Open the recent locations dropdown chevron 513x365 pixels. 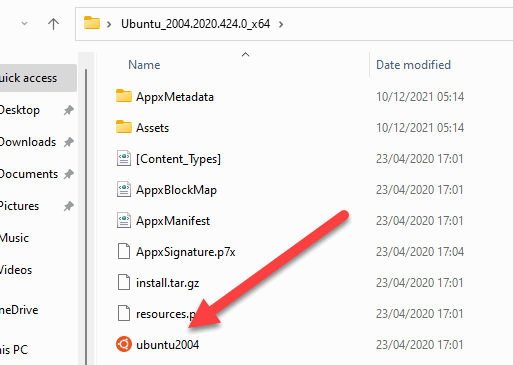(24, 24)
